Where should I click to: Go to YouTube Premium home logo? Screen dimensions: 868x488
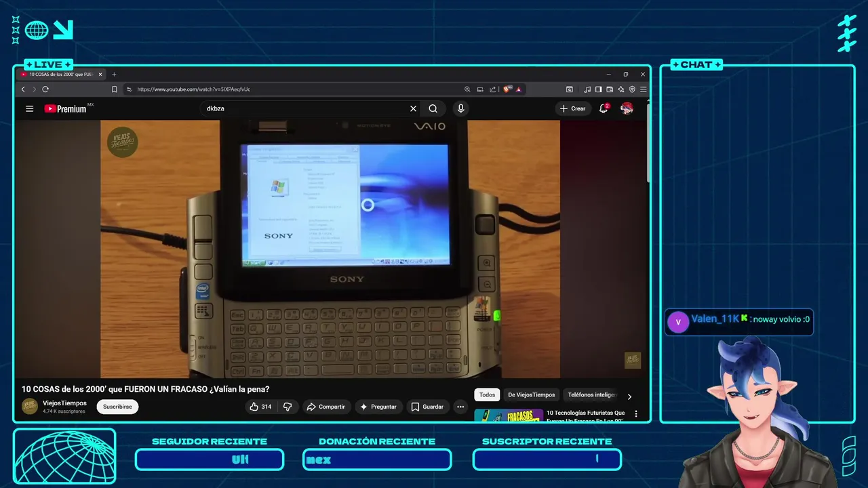pyautogui.click(x=66, y=108)
